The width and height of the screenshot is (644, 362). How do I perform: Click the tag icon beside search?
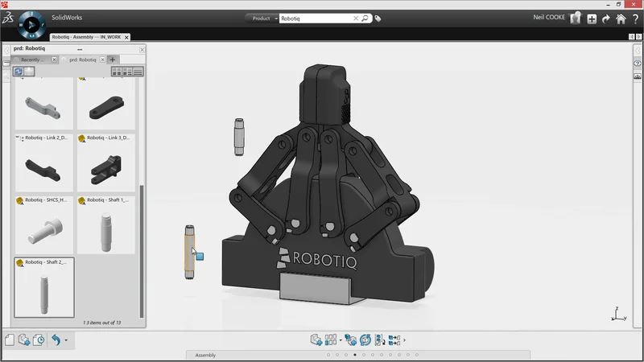(x=378, y=19)
